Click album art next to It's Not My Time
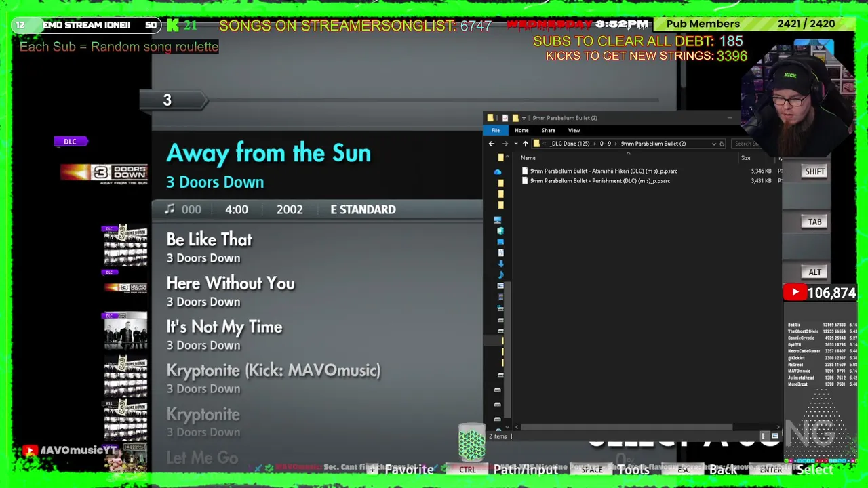 [x=125, y=332]
